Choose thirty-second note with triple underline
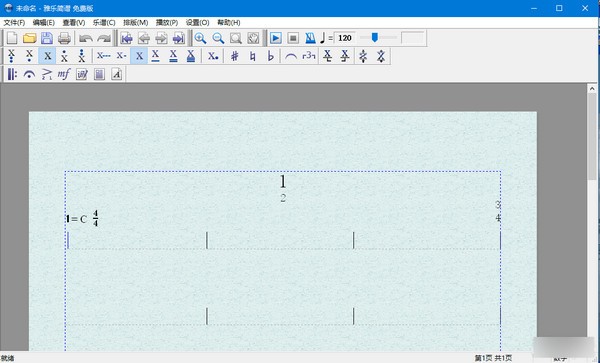The image size is (600, 363). [191, 56]
